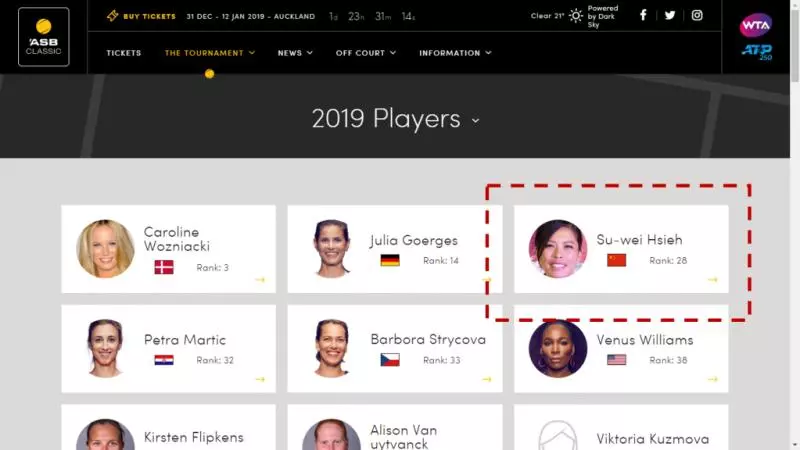Open Petra Martic name link

pyautogui.click(x=185, y=340)
